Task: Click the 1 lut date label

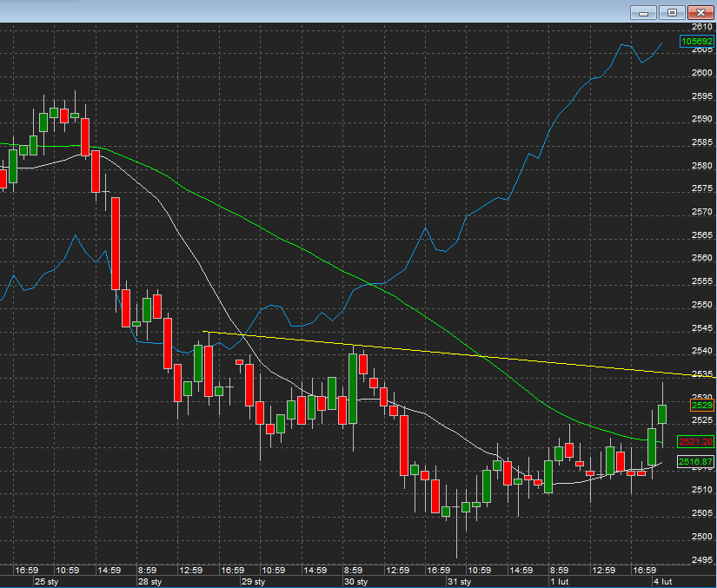Action: [x=560, y=581]
